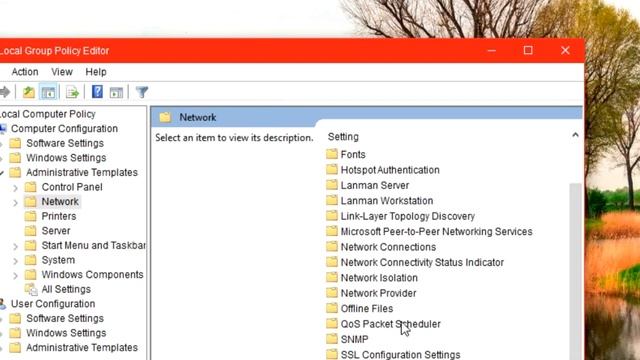Toggle Show/Hide Action Pane toolbar icon
640x360 pixels.
coord(116,93)
